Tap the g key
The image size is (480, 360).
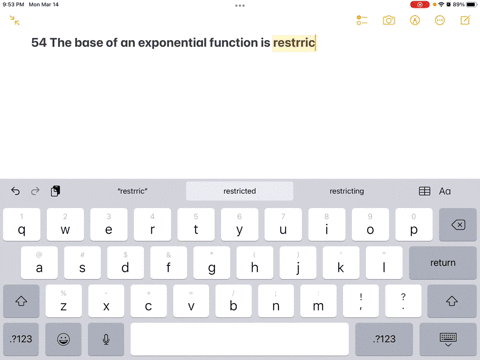click(212, 263)
